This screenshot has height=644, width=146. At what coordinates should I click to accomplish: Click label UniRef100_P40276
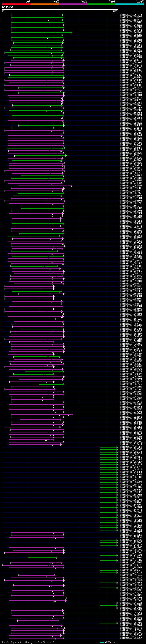pyautogui.click(x=131, y=565)
